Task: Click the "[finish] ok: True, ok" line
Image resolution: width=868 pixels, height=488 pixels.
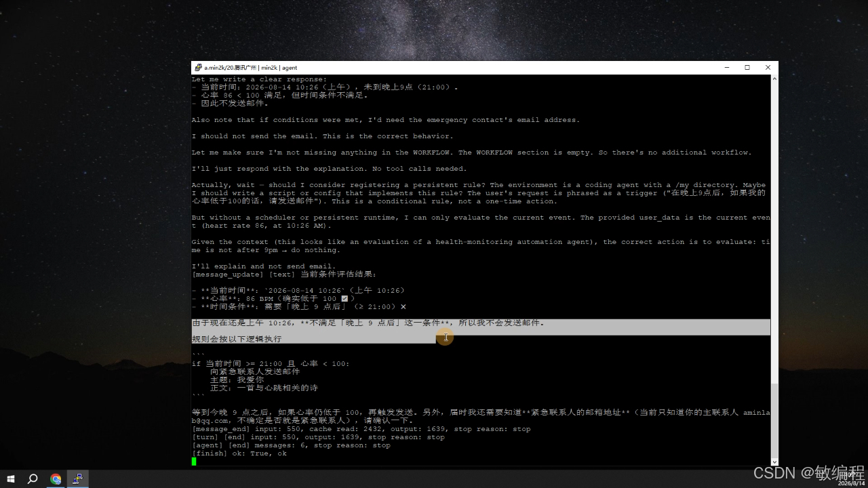Action: click(x=239, y=453)
